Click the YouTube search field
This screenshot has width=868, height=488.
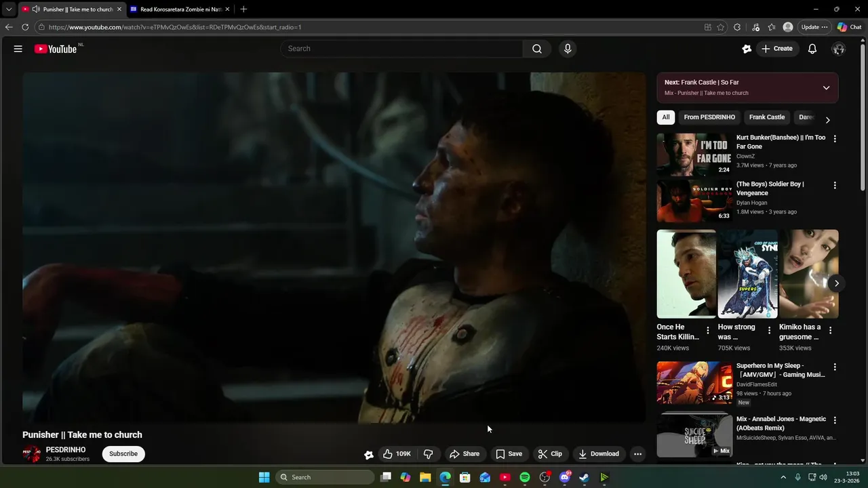401,49
